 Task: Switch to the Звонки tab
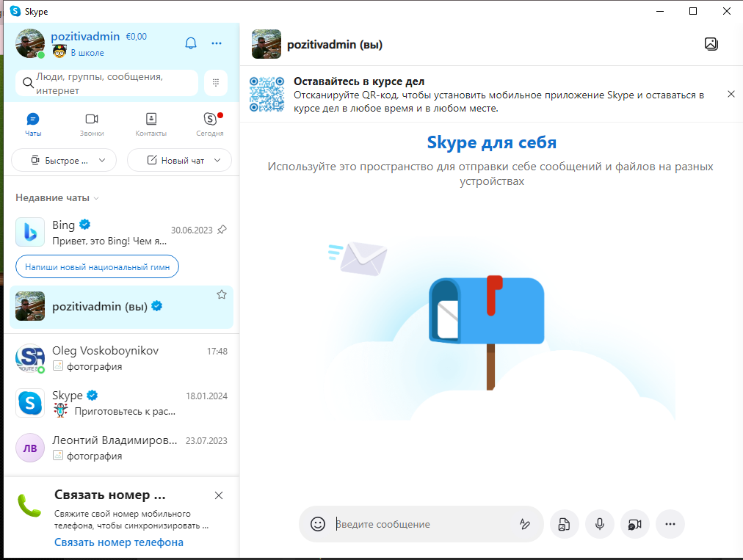pos(92,125)
